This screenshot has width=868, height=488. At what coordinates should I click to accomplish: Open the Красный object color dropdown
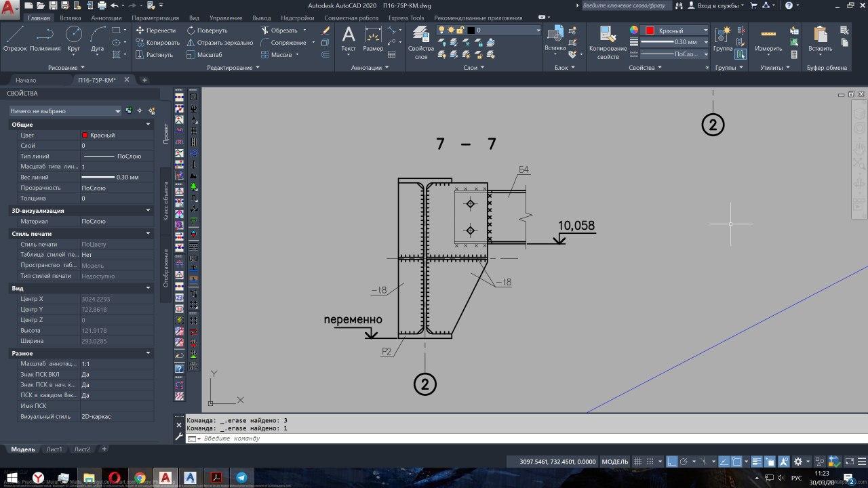click(675, 30)
